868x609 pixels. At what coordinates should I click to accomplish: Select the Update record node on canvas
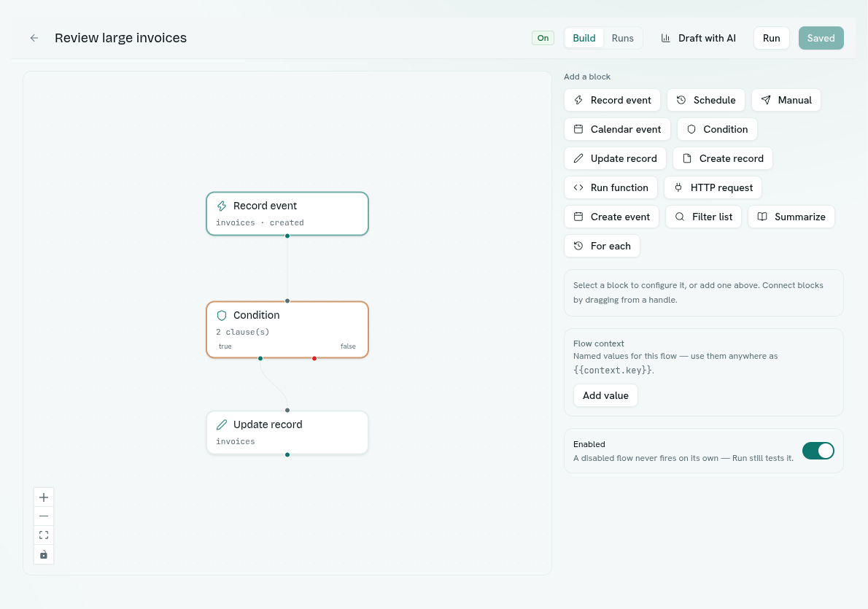click(x=287, y=432)
